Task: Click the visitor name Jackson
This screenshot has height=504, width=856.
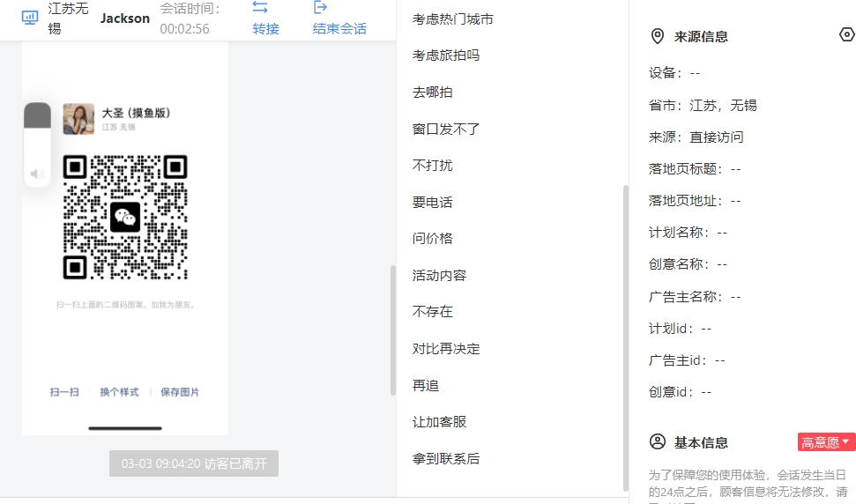Action: tap(125, 18)
